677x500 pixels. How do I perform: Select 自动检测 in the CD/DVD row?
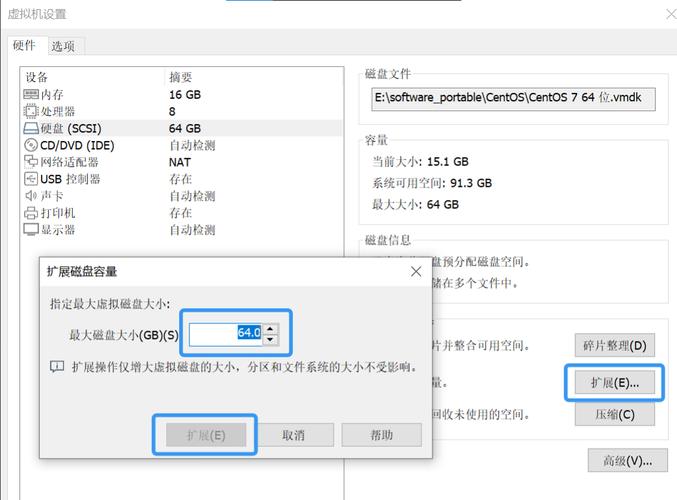point(192,145)
